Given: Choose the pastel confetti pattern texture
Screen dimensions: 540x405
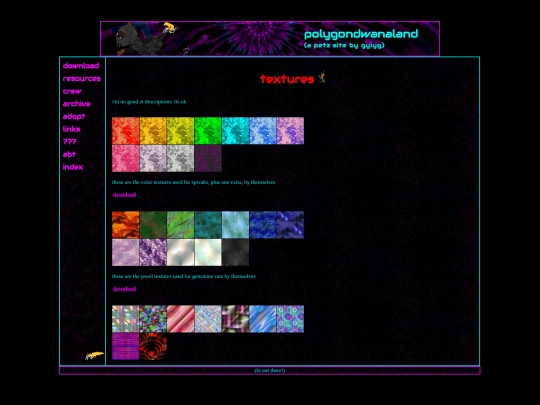Looking at the screenshot, I should coord(208,319).
